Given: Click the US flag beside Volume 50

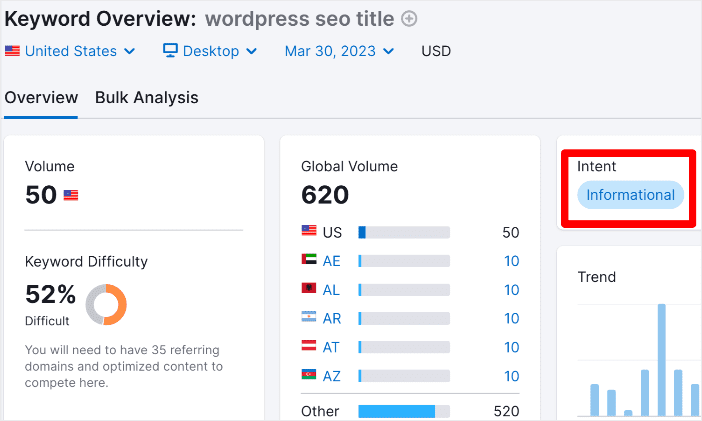Looking at the screenshot, I should tap(71, 195).
